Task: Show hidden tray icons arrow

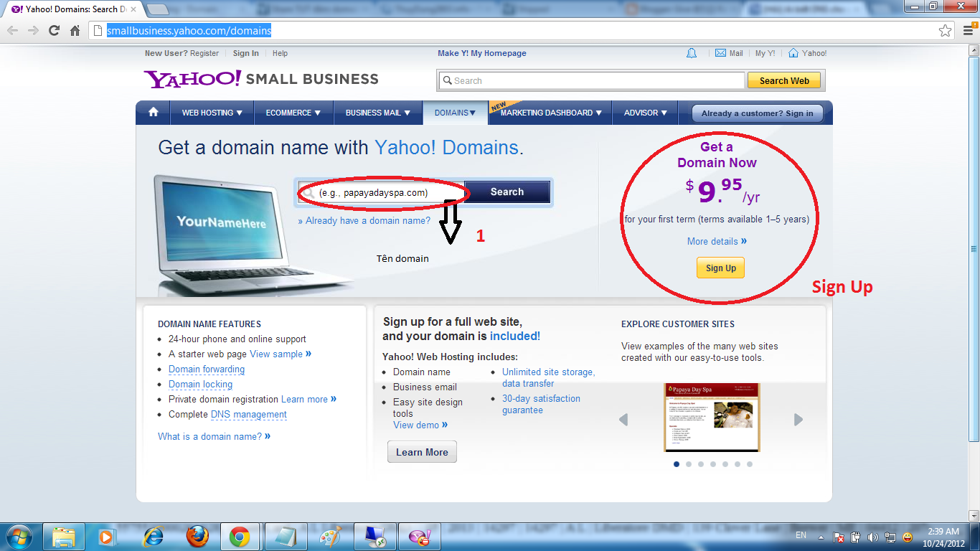Action: click(821, 537)
